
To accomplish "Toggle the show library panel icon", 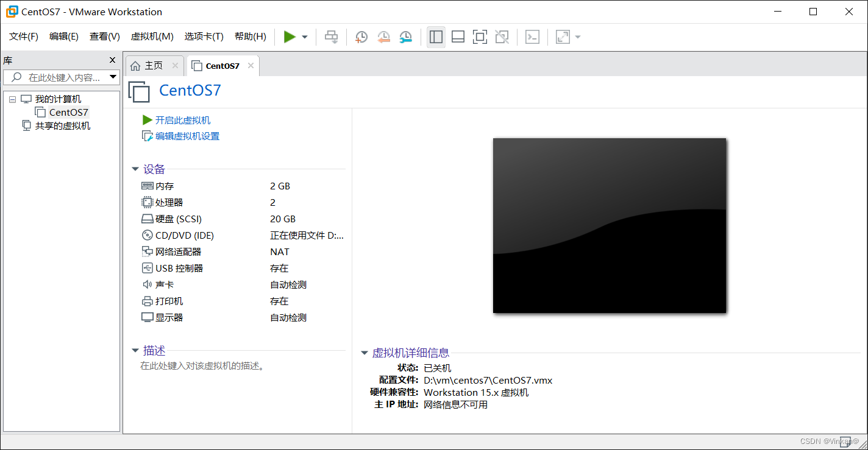I will [436, 37].
